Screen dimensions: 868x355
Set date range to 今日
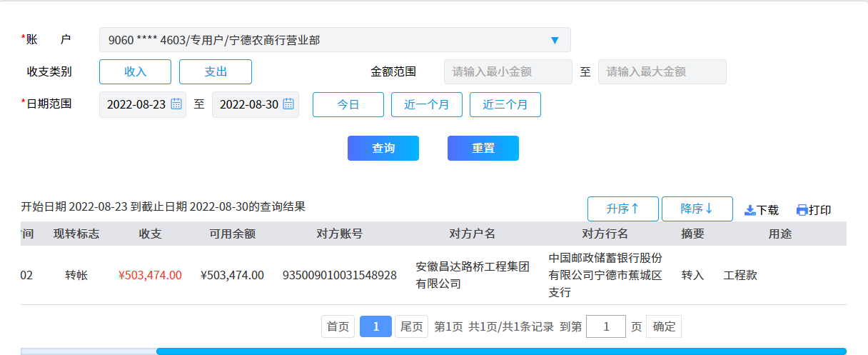pyautogui.click(x=348, y=104)
